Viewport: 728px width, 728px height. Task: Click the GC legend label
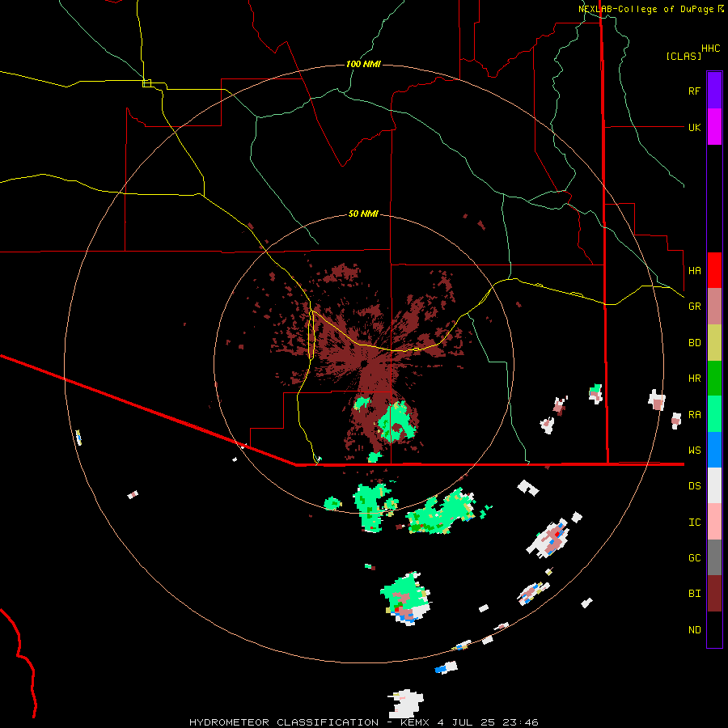tap(694, 558)
